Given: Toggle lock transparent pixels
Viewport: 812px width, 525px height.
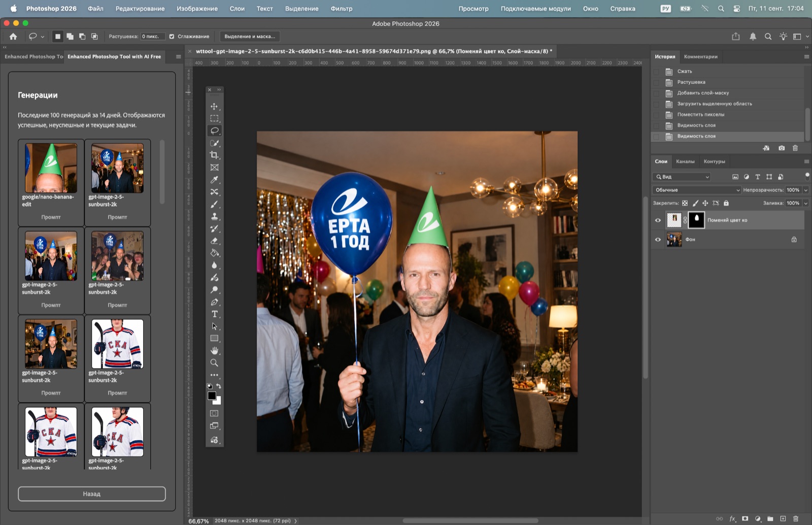Looking at the screenshot, I should [685, 203].
